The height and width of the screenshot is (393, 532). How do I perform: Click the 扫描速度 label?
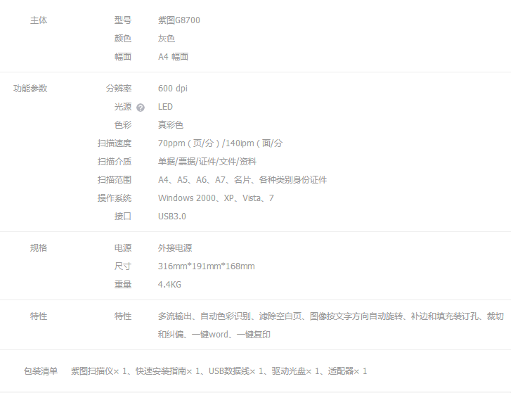(115, 143)
